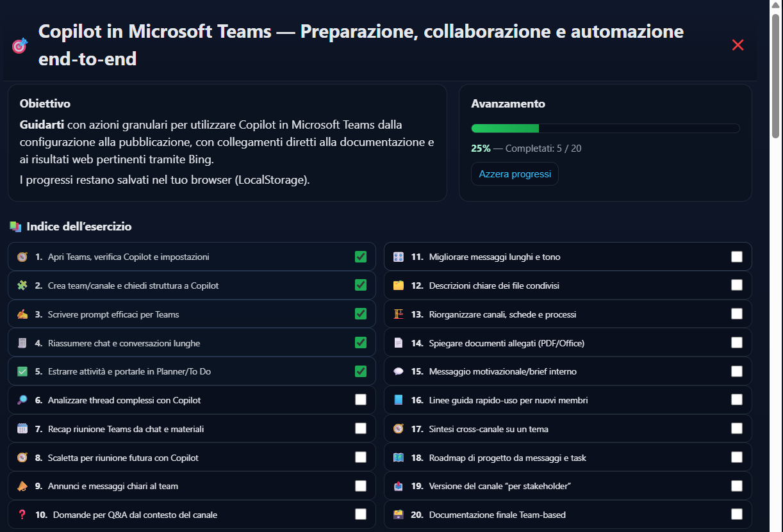Viewport: 783px width, 532px height.
Task: Open item 6 Analizzare thread complessi con Copilot
Action: tap(192, 400)
